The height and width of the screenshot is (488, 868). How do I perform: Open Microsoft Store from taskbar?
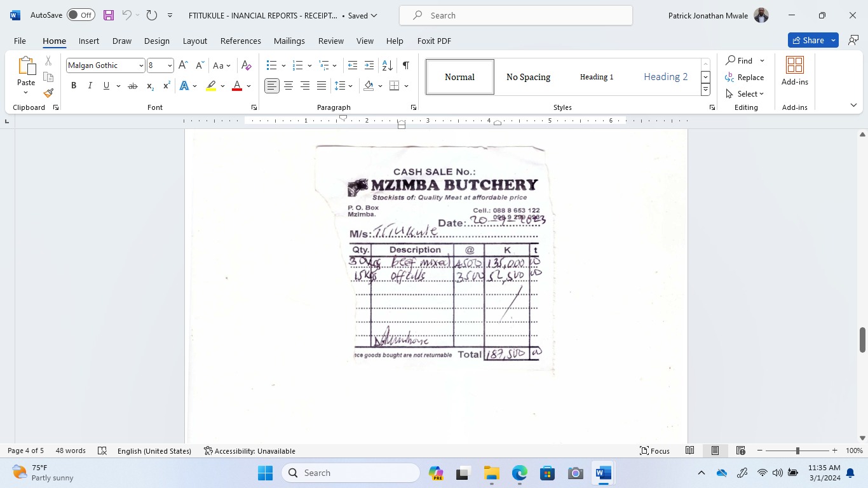click(x=547, y=473)
